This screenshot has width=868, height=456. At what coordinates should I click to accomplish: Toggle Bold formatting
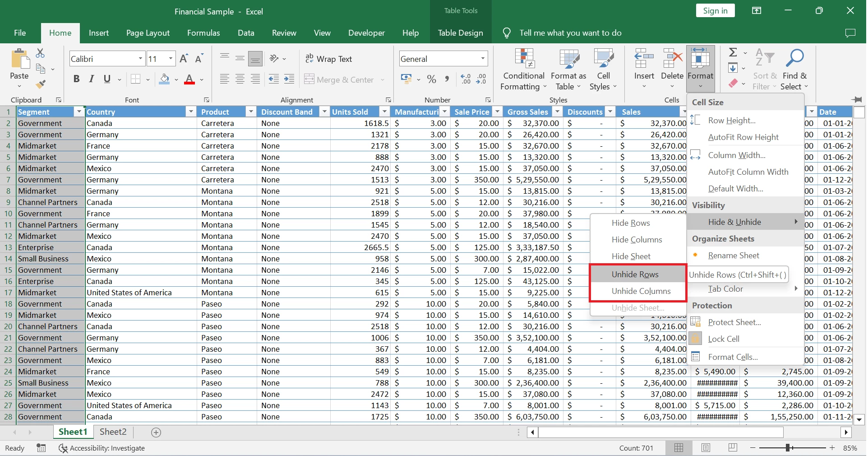click(x=76, y=79)
